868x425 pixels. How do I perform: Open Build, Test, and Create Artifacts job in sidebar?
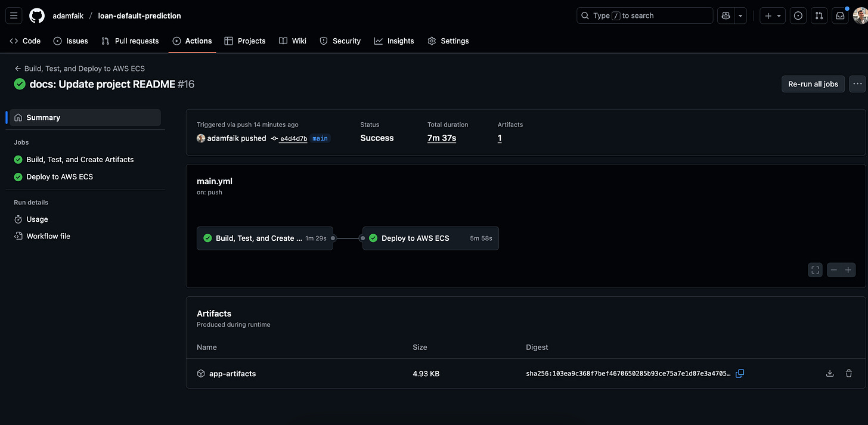click(80, 160)
